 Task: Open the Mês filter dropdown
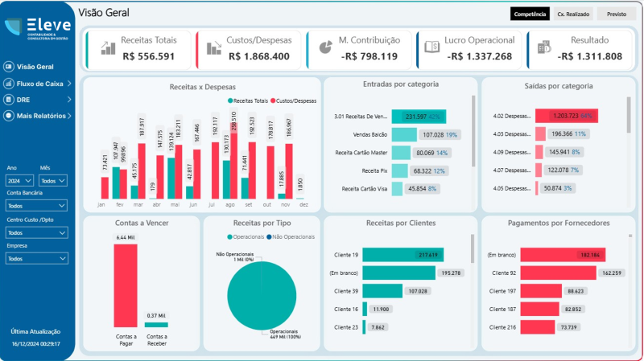point(53,181)
